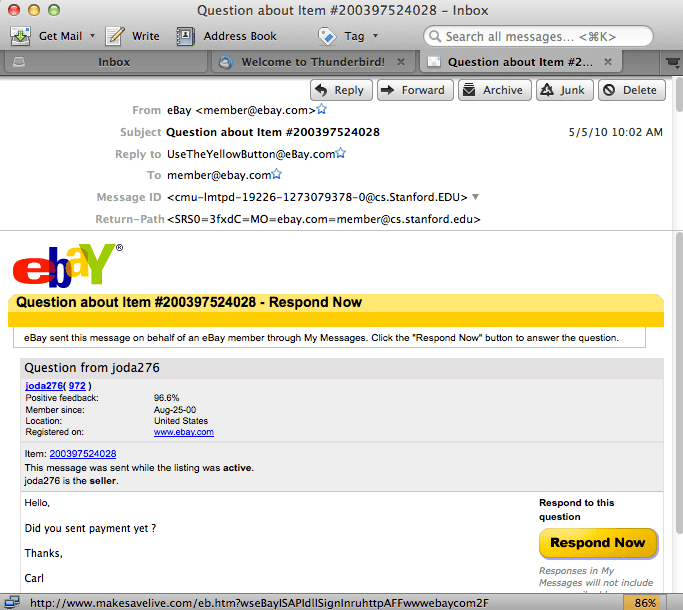The image size is (683, 610).
Task: Click the date 5/5/10 10:02 AM
Action: [x=615, y=132]
